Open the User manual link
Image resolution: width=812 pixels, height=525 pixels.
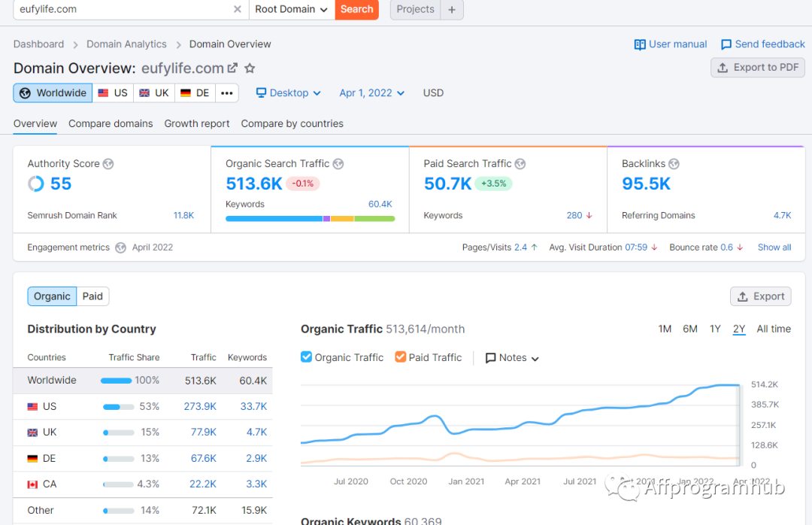tap(671, 44)
